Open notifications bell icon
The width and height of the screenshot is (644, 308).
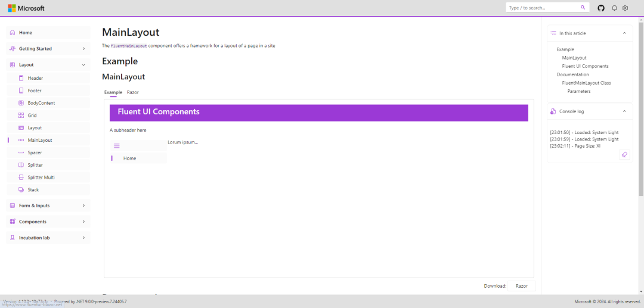click(614, 8)
